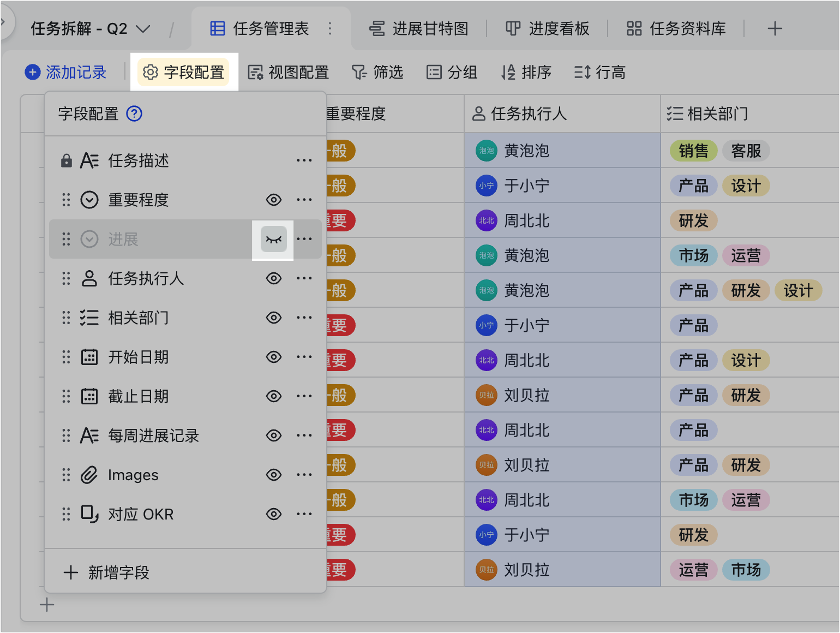
Task: Open the 字段配置 help question-mark icon
Action: 134,114
